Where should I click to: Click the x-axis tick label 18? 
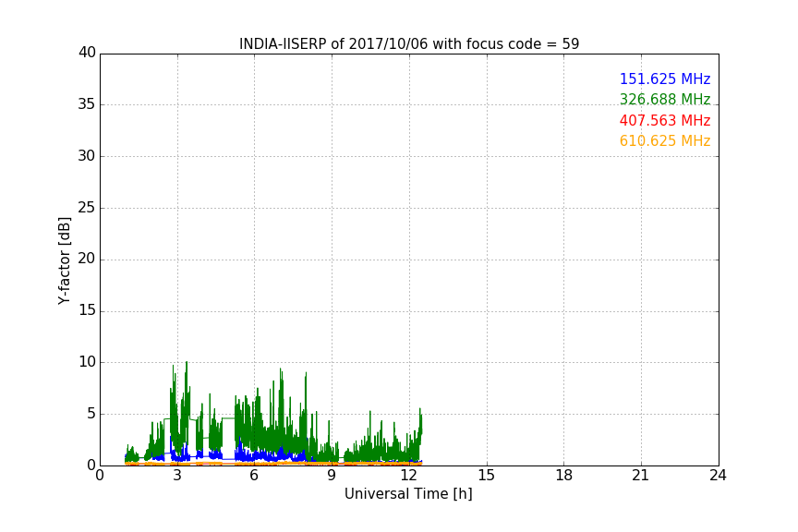click(x=564, y=476)
